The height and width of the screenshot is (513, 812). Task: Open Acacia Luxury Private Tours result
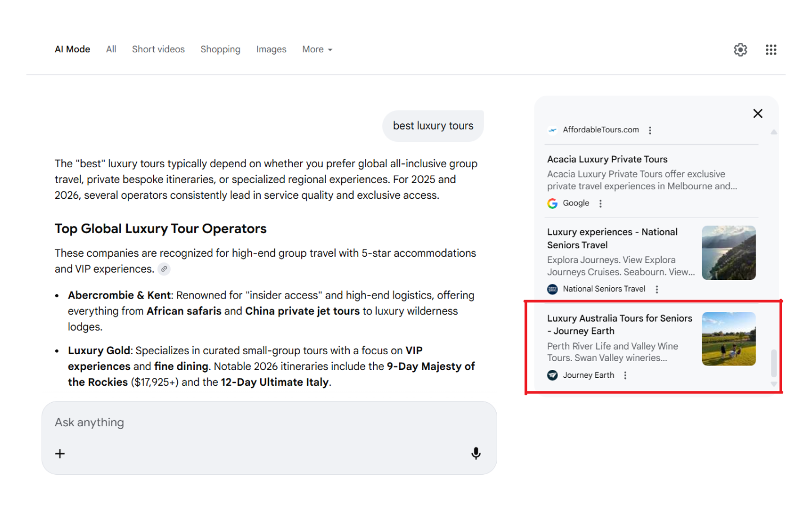coord(607,159)
